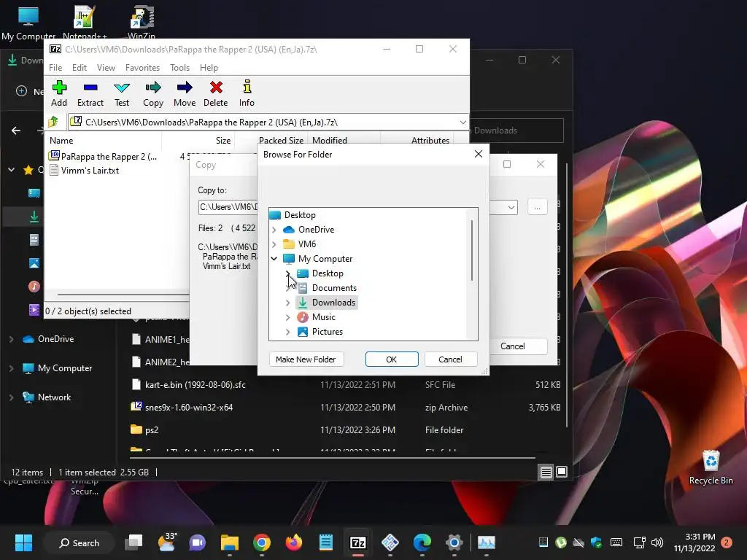Open the 7-Zip File menu
The image size is (747, 560).
(55, 68)
